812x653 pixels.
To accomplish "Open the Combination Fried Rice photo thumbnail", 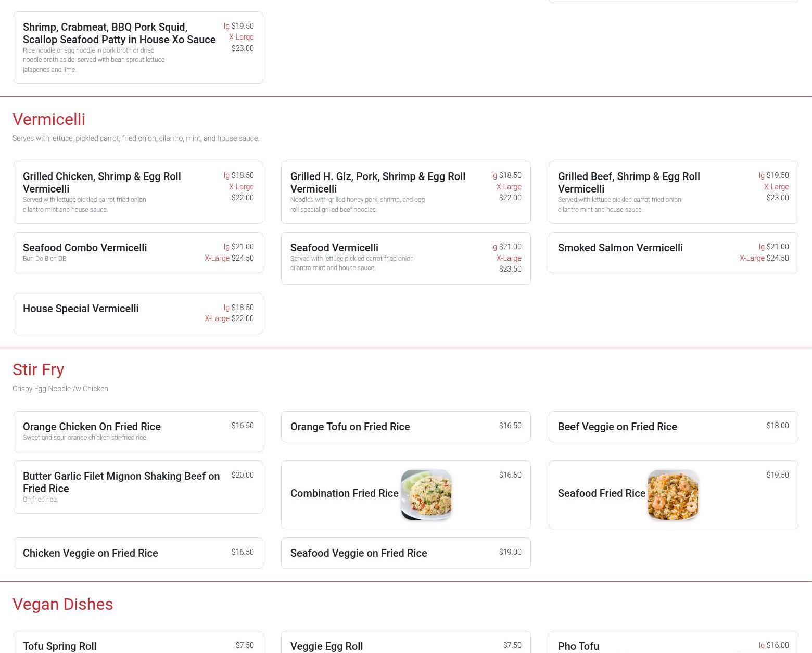I will pos(426,495).
